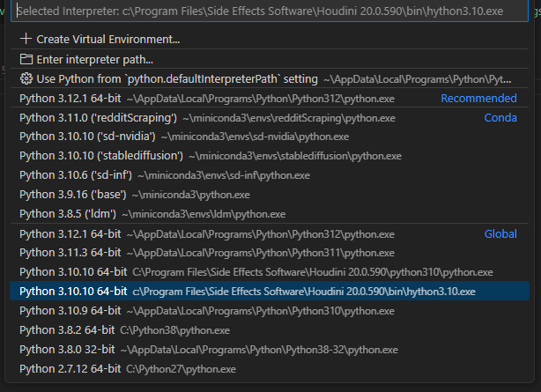
Task: Select Python 2.7.12 64-bit at C:\Python27
Action: (x=270, y=369)
